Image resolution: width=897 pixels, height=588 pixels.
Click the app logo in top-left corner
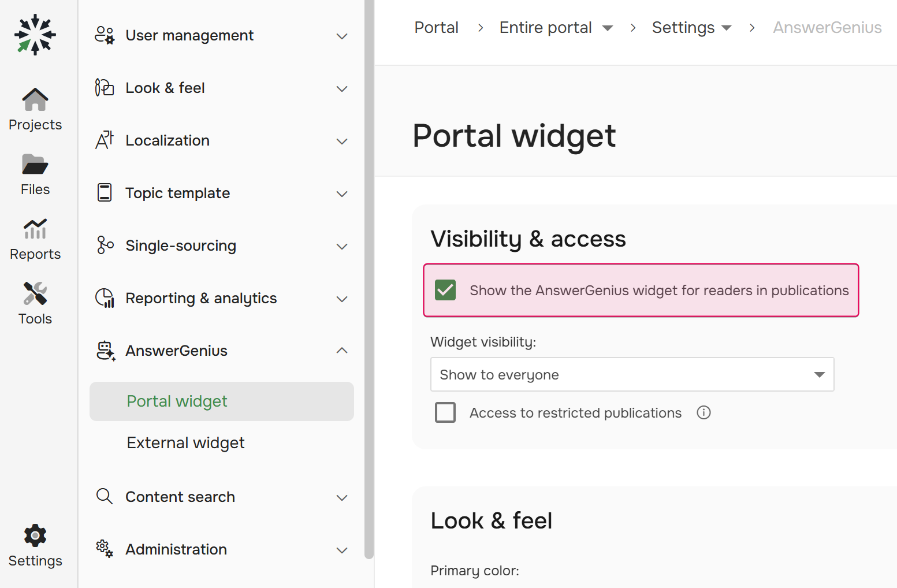click(x=35, y=35)
